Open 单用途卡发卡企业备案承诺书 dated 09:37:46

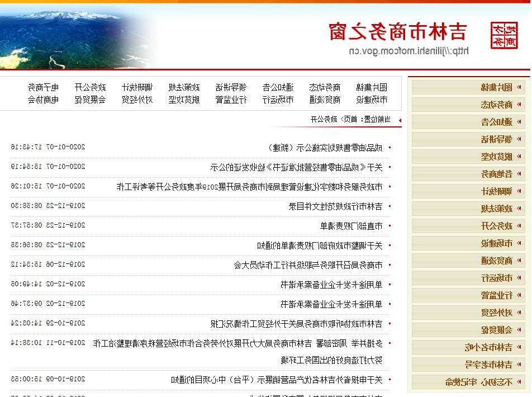331,304
